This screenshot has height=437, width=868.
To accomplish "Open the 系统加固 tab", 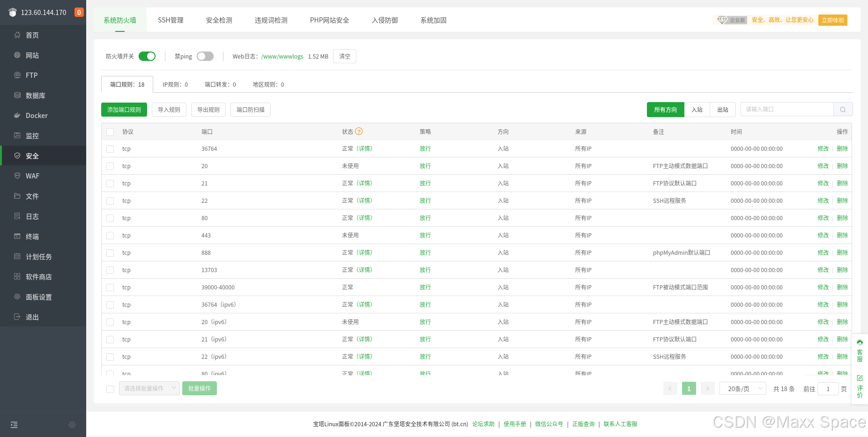I will 434,20.
